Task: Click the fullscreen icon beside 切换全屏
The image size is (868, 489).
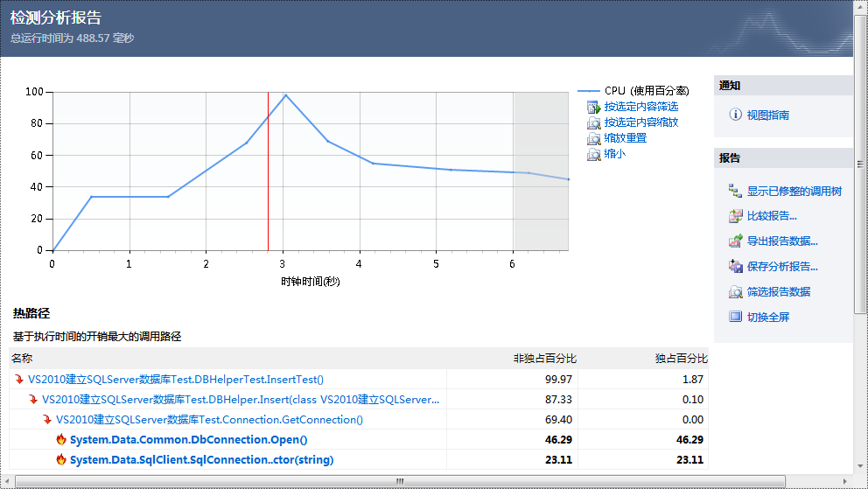Action: coord(735,317)
